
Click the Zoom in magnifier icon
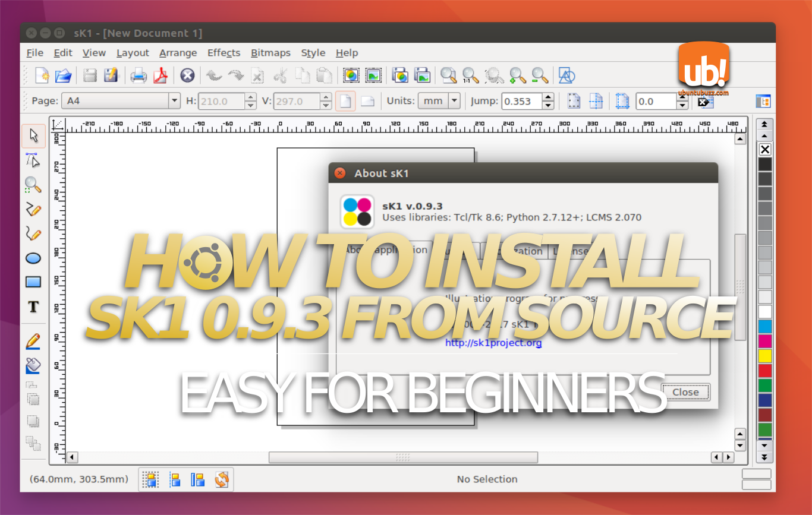[x=518, y=75]
